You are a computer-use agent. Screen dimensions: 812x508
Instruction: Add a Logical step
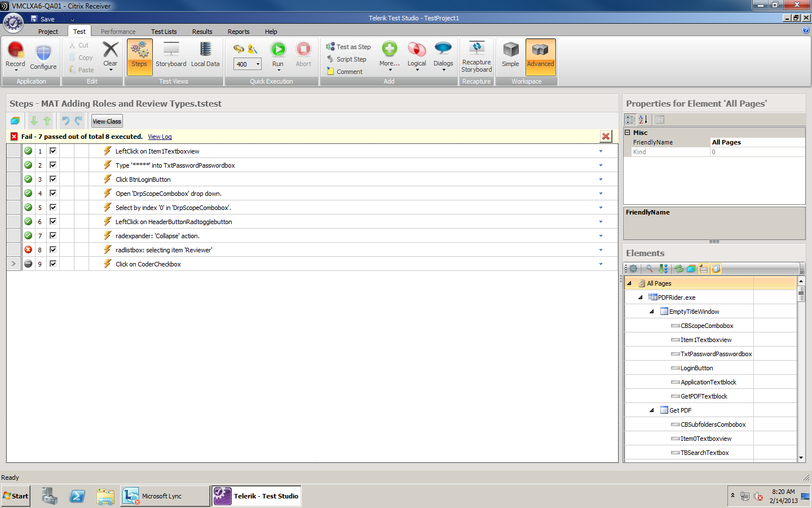[417, 54]
